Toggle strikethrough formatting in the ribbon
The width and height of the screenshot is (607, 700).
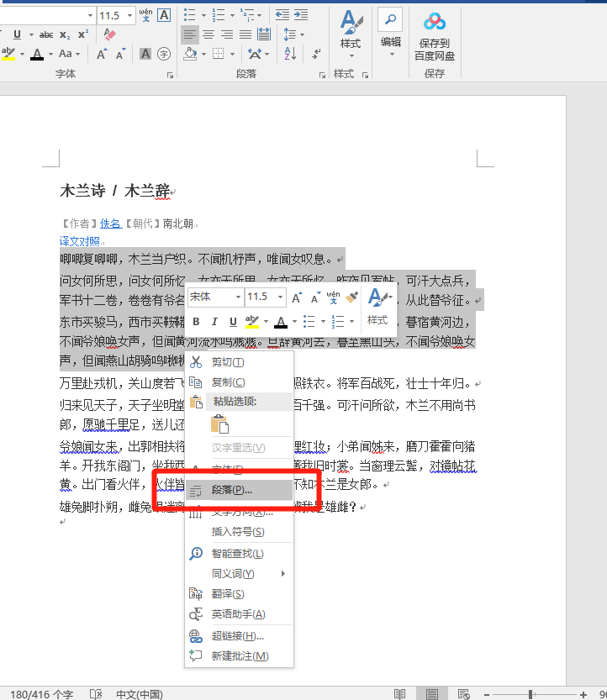coord(46,34)
